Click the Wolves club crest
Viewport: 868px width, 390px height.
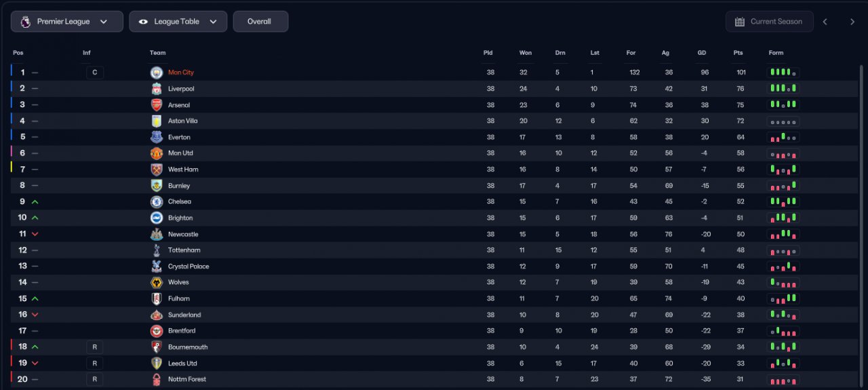point(157,282)
